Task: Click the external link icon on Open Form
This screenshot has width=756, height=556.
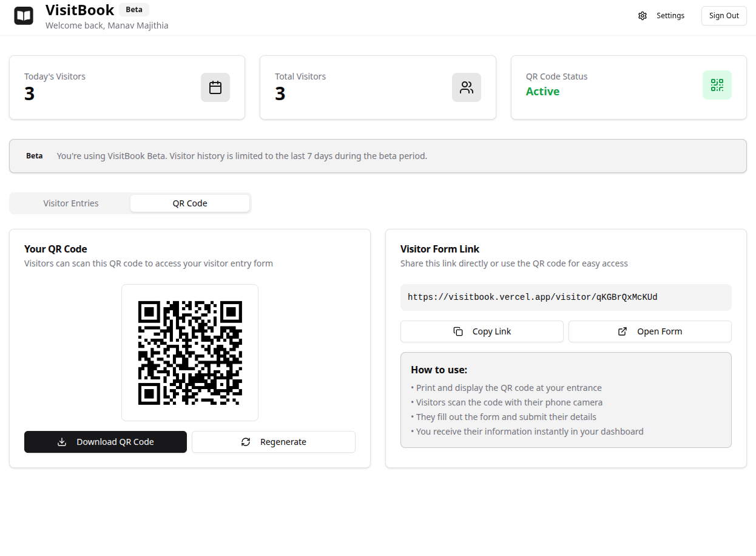Action: tap(623, 331)
